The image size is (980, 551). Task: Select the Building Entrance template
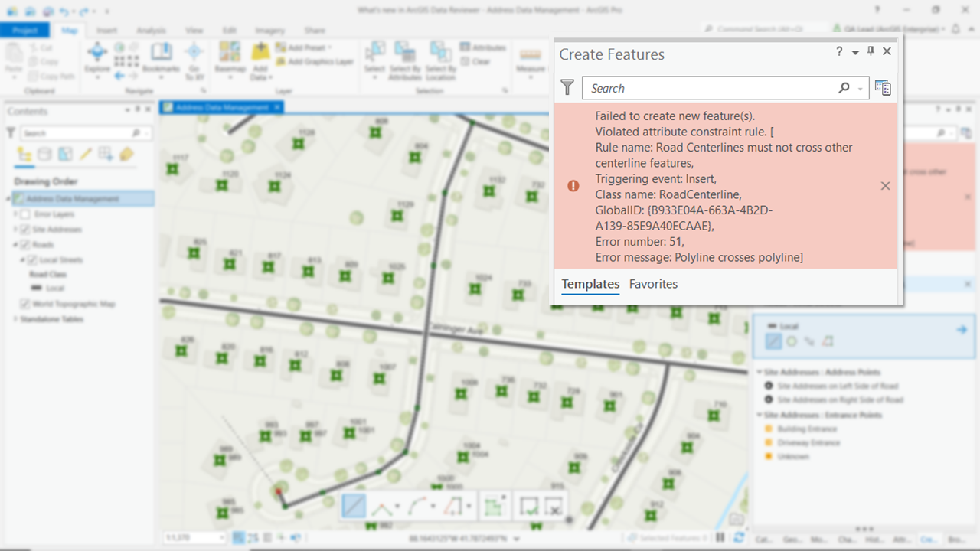(x=800, y=429)
